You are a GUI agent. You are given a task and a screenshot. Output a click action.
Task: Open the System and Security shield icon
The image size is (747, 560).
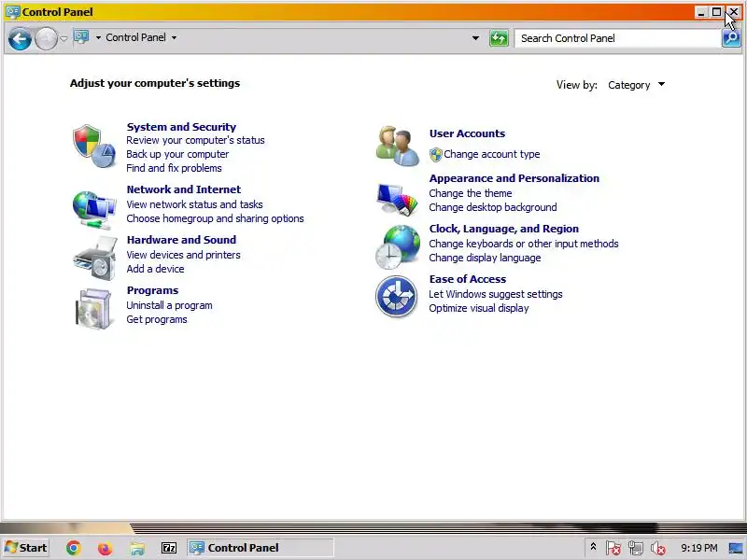point(94,147)
